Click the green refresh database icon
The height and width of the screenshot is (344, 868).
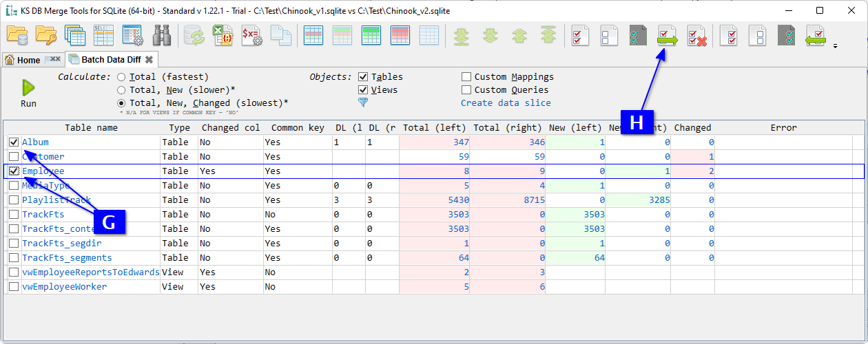click(193, 35)
